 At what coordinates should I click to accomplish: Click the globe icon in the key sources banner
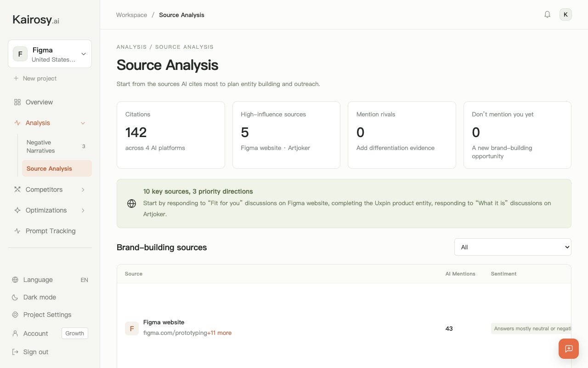point(132,203)
